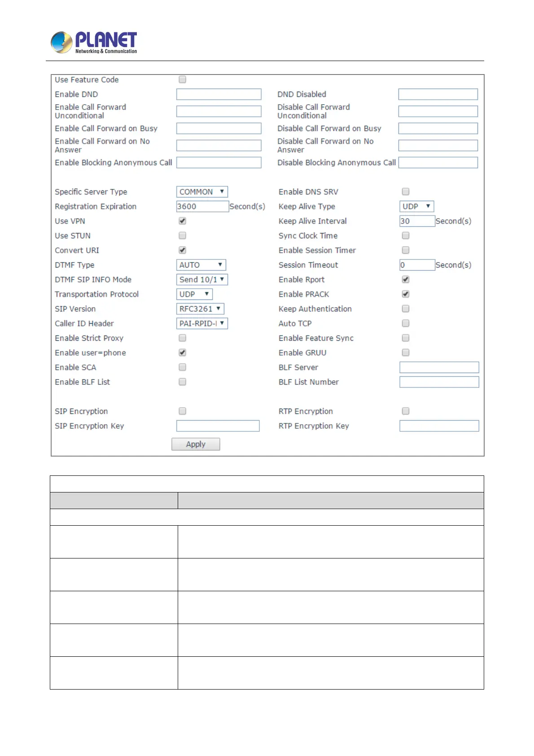Tick the Auto TCP checkbox

click(406, 323)
